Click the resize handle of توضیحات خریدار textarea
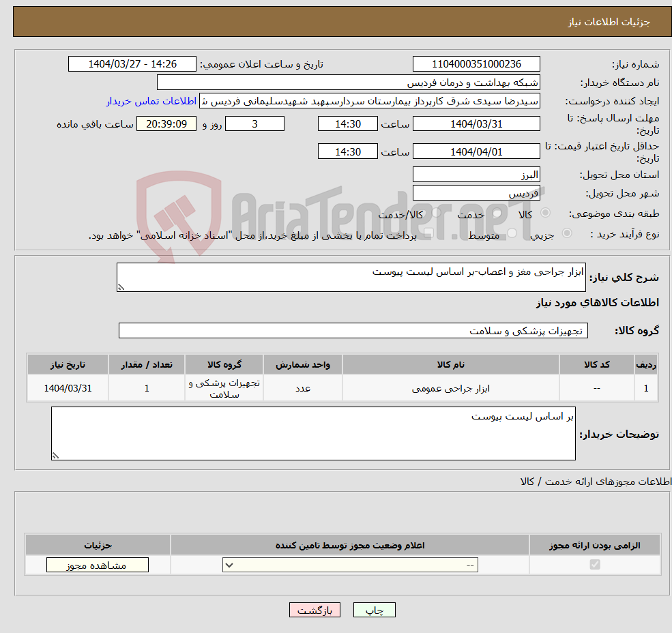672x633 pixels. click(x=56, y=454)
